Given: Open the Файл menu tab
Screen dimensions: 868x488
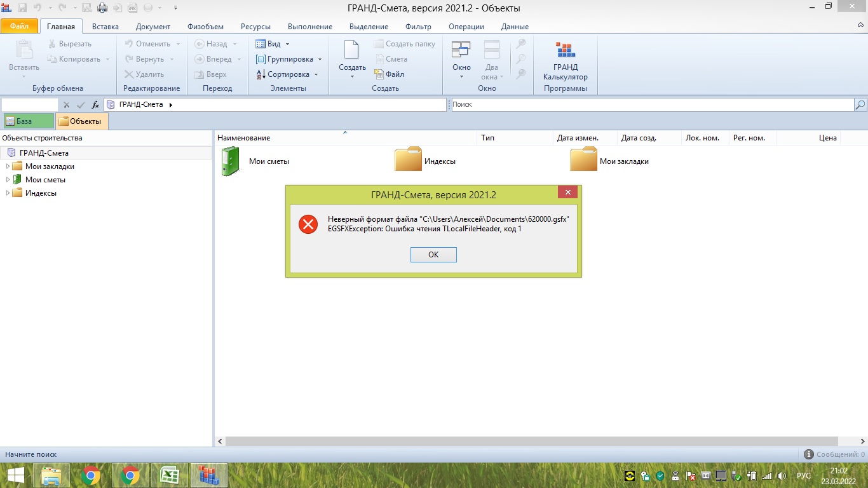Looking at the screenshot, I should pos(19,27).
